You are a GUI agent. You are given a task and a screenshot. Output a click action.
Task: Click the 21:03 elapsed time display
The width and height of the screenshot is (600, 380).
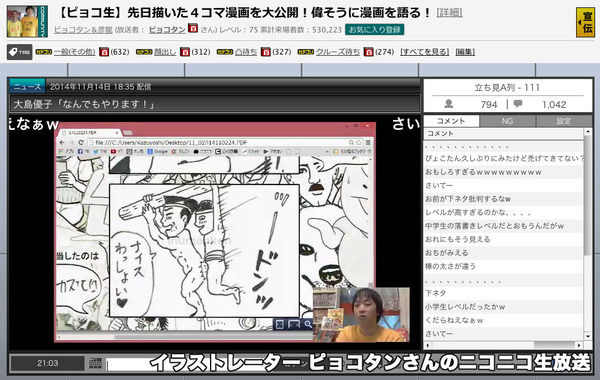pyautogui.click(x=47, y=363)
